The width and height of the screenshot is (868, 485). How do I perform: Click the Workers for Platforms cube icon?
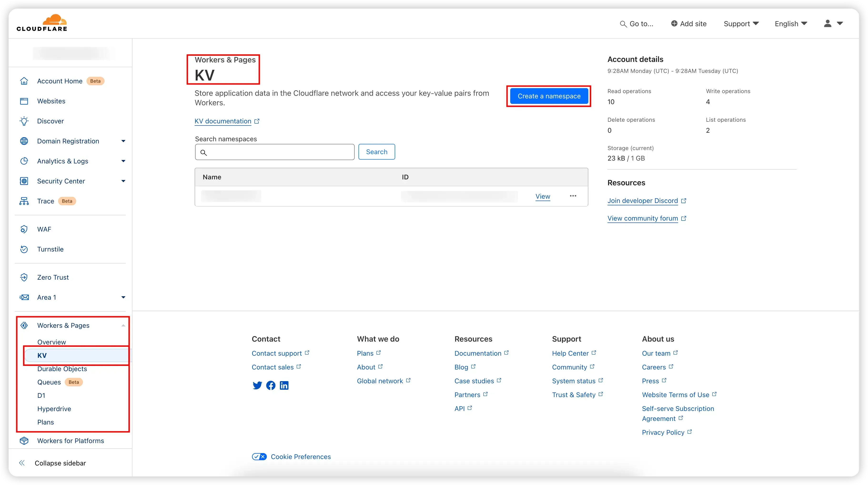pos(24,441)
